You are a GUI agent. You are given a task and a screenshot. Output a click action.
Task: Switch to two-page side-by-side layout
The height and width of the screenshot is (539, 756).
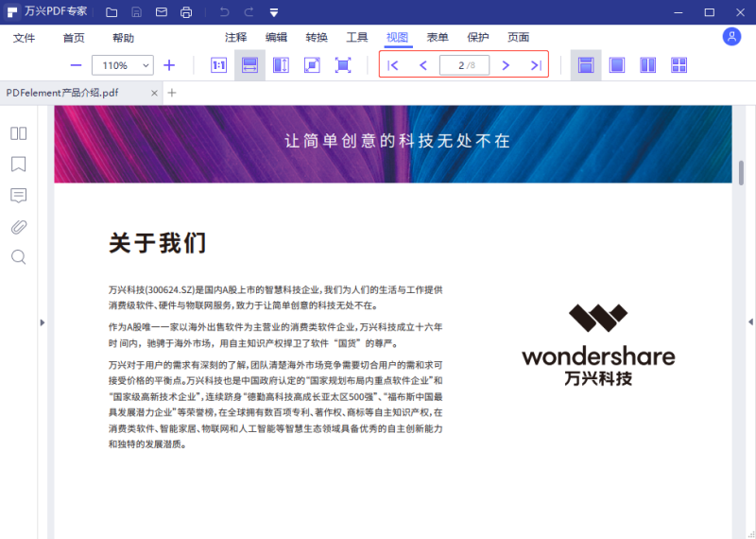click(648, 65)
